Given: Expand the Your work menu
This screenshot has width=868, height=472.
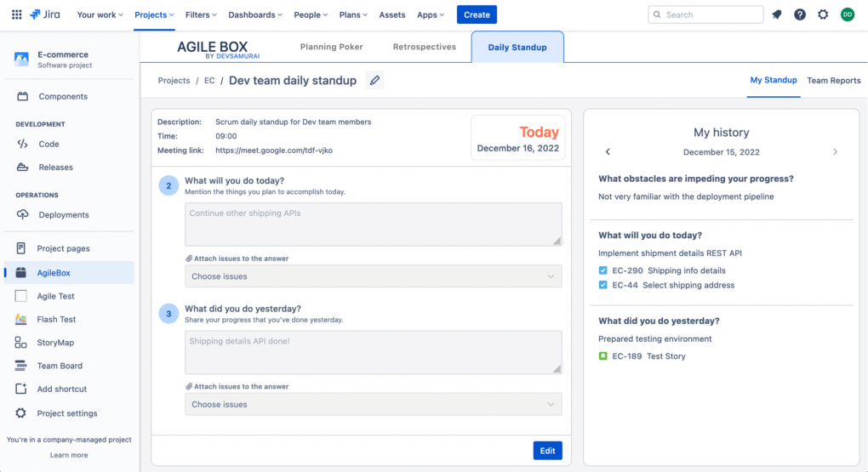Looking at the screenshot, I should tap(100, 15).
